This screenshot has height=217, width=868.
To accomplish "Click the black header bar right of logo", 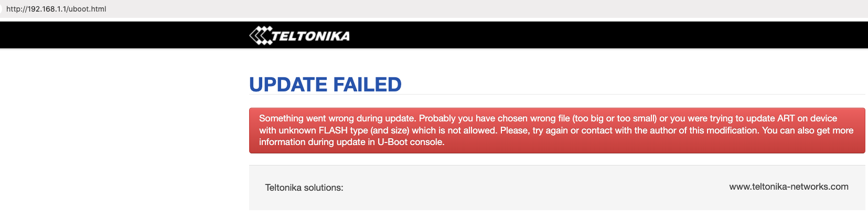I will 577,35.
